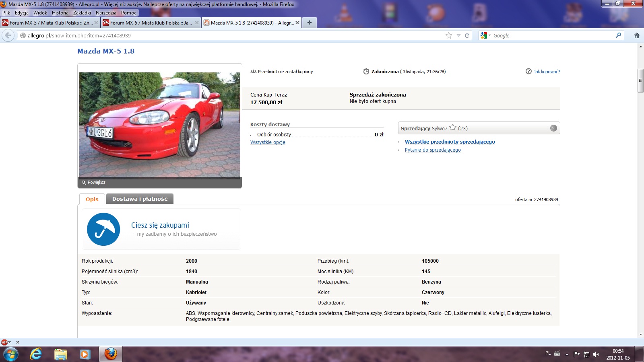Image resolution: width=644 pixels, height=362 pixels.
Task: Open new tab with plus button
Action: [309, 23]
